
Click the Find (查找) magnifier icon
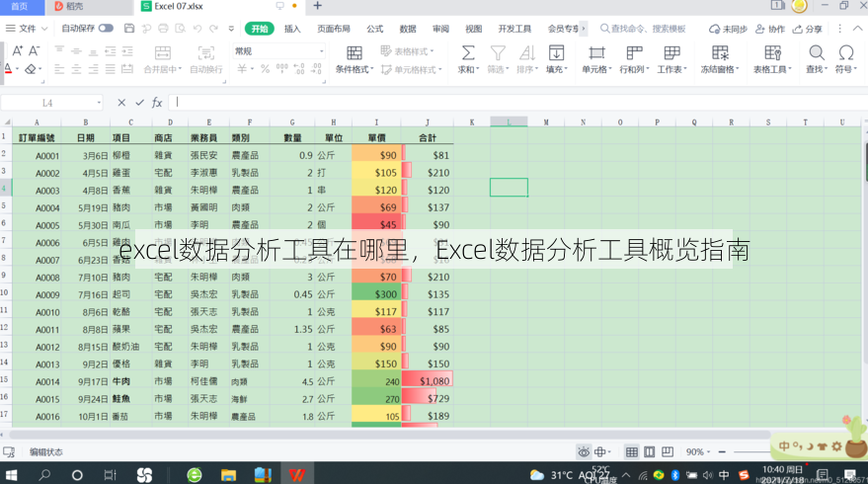(x=817, y=52)
